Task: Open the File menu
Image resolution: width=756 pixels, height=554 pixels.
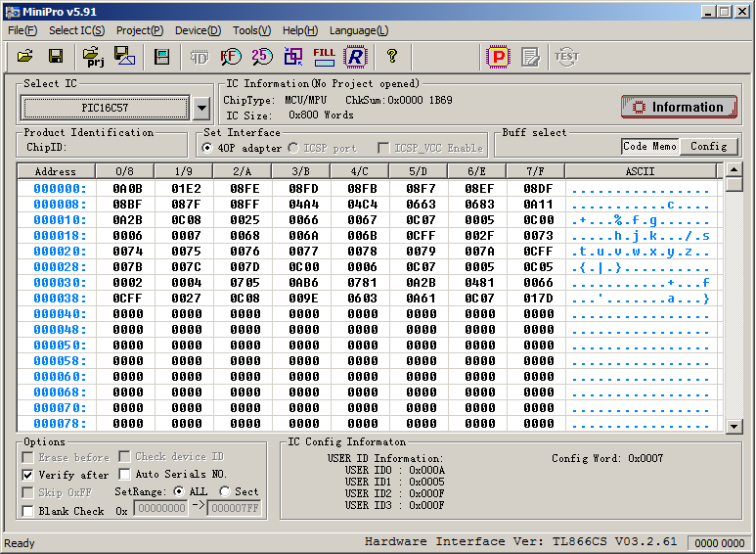Action: [x=22, y=30]
